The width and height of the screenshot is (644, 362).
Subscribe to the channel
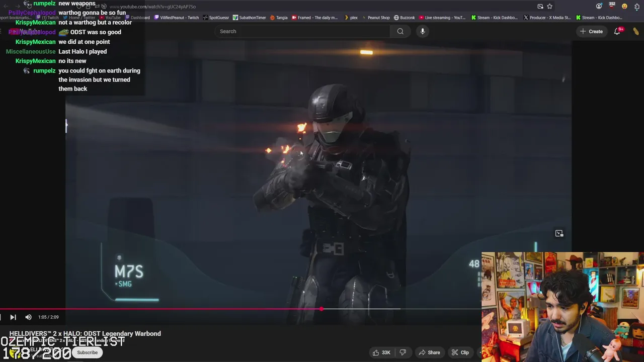click(x=87, y=352)
